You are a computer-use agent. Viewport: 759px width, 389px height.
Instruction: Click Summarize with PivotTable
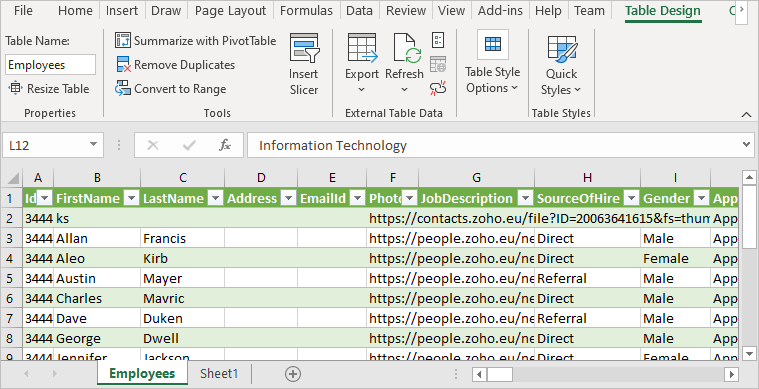coord(196,41)
